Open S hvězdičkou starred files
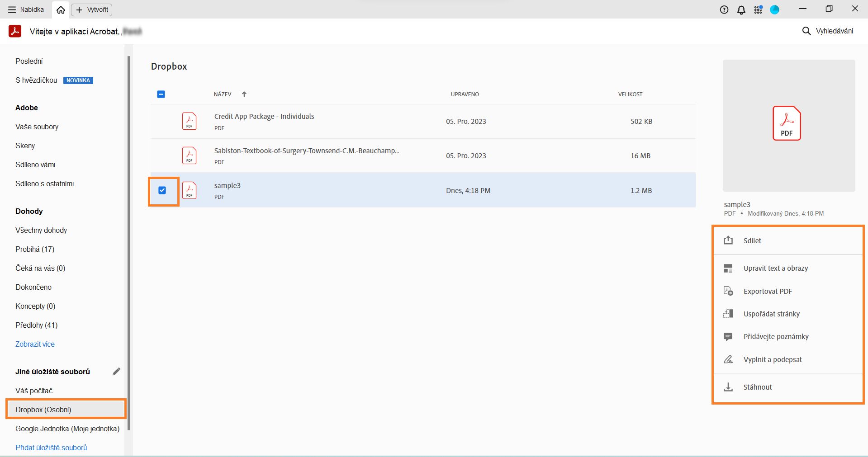The width and height of the screenshot is (868, 457). 36,80
